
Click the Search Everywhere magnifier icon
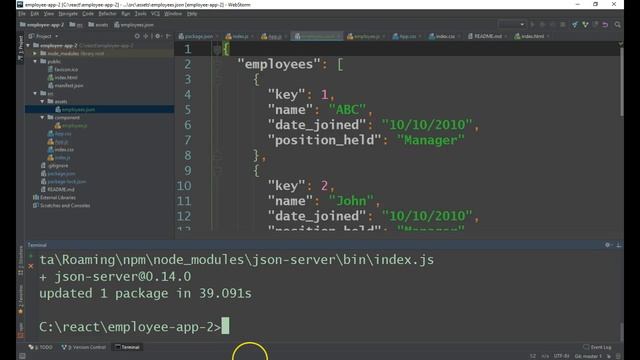tap(618, 25)
